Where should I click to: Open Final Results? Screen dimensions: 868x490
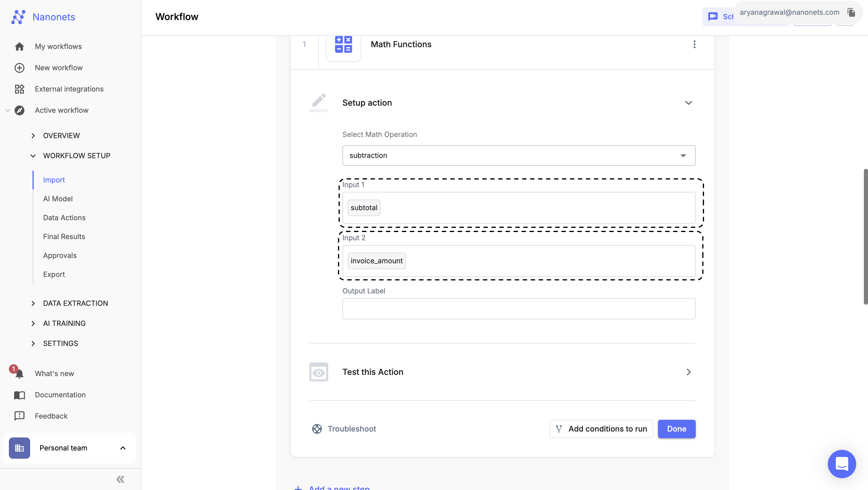[x=64, y=236]
